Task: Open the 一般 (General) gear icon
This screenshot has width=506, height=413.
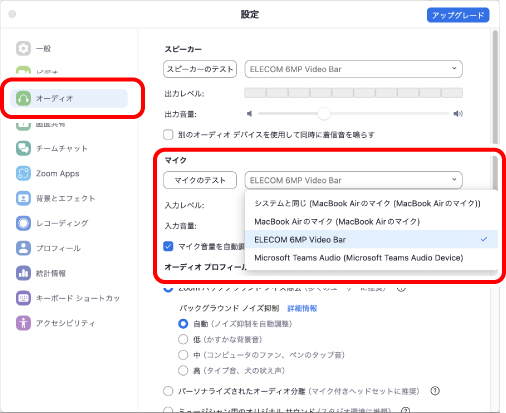Action: tap(23, 49)
